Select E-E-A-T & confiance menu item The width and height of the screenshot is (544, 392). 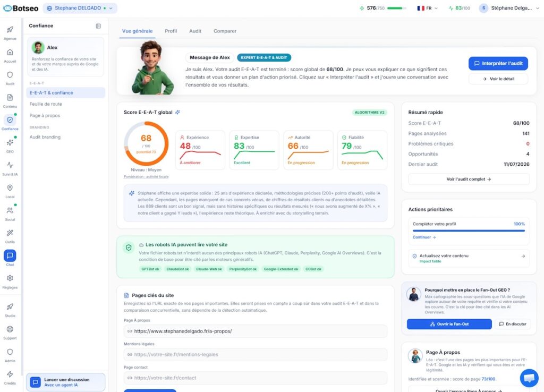point(65,92)
